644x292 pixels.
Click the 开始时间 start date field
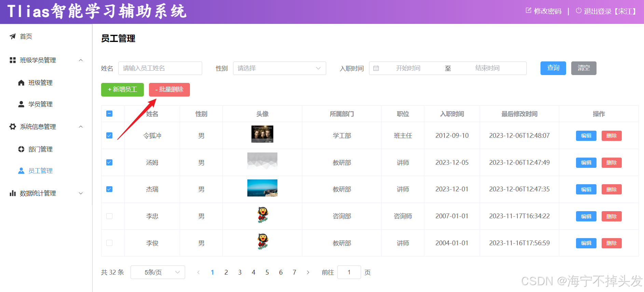[408, 68]
